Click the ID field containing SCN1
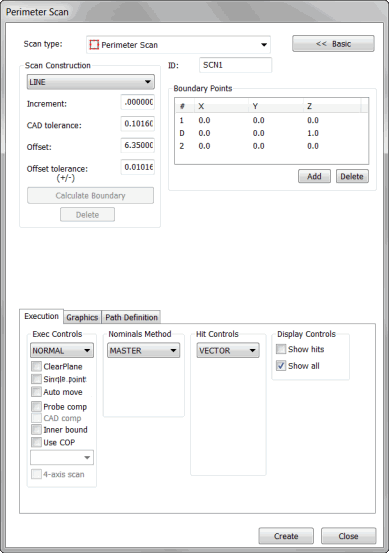This screenshot has width=389, height=553. [x=236, y=65]
